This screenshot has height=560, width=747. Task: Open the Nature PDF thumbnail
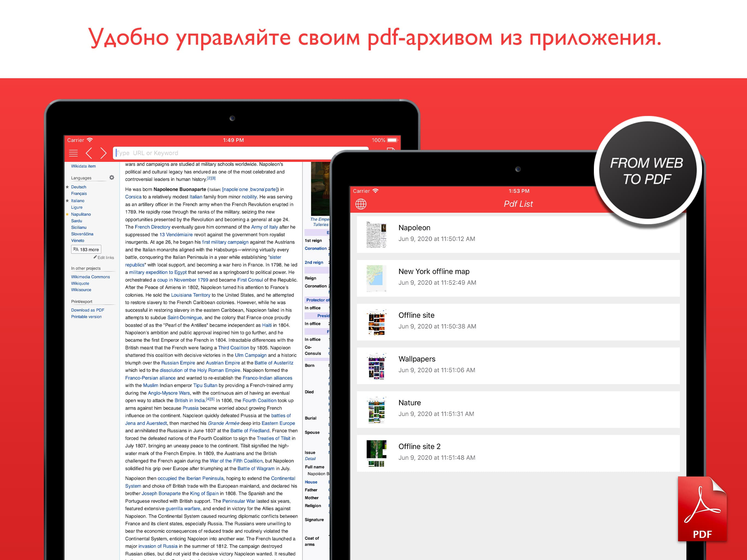376,410
